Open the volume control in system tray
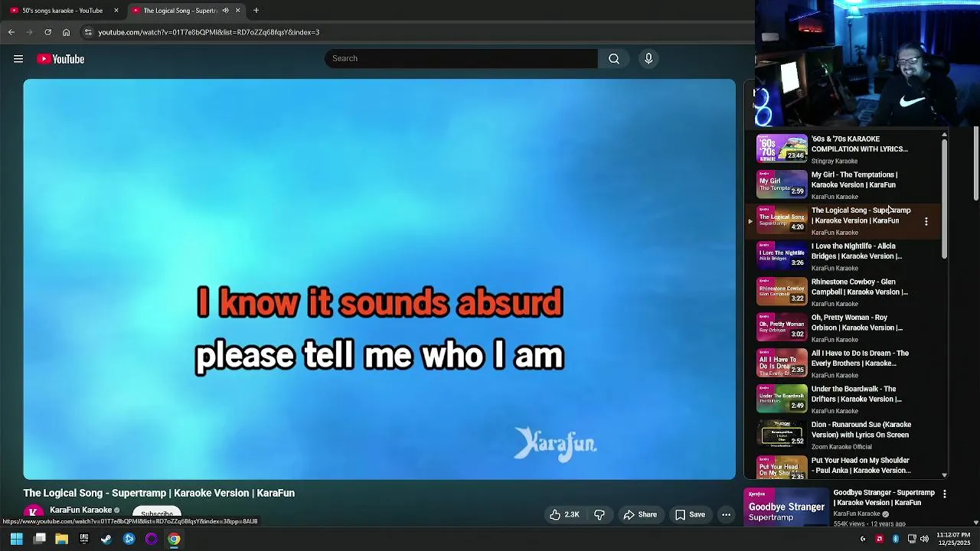980x551 pixels. tap(924, 539)
